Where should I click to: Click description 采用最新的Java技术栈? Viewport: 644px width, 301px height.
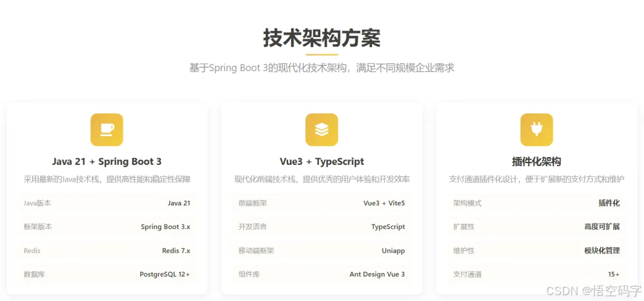click(x=107, y=179)
